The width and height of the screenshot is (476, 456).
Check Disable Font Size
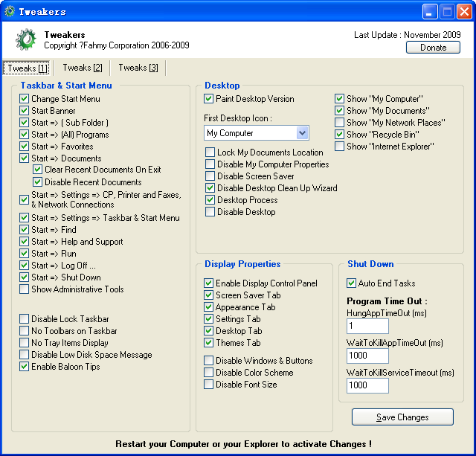208,385
